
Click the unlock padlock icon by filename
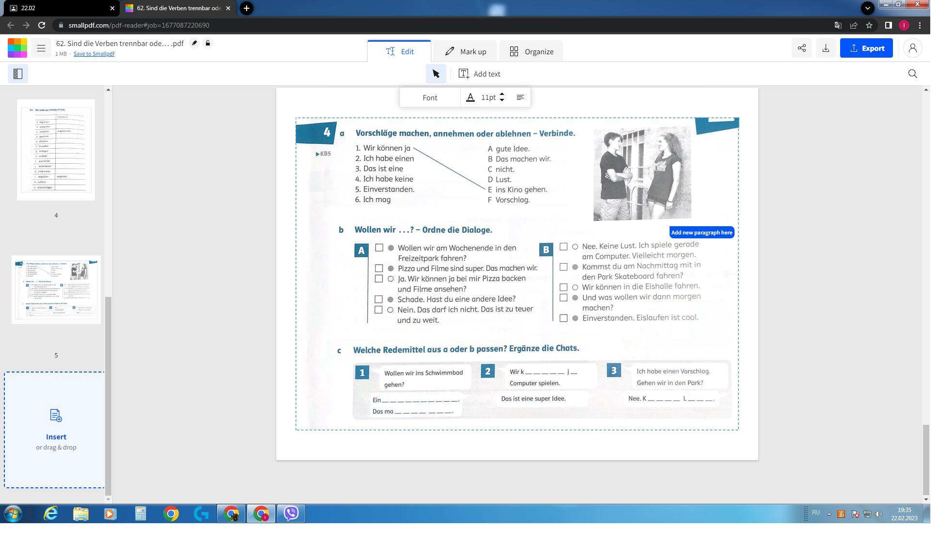coord(208,44)
